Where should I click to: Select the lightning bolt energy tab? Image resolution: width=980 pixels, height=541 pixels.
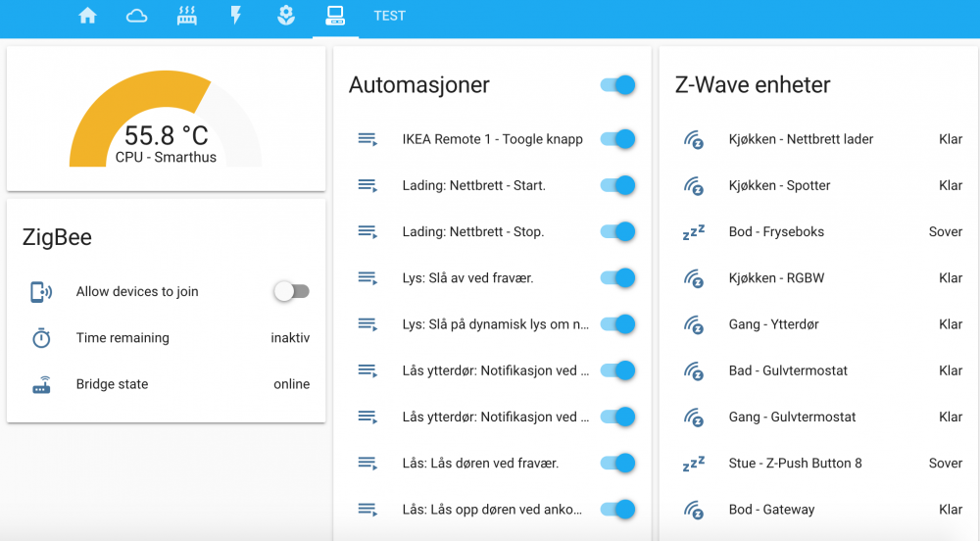[236, 16]
